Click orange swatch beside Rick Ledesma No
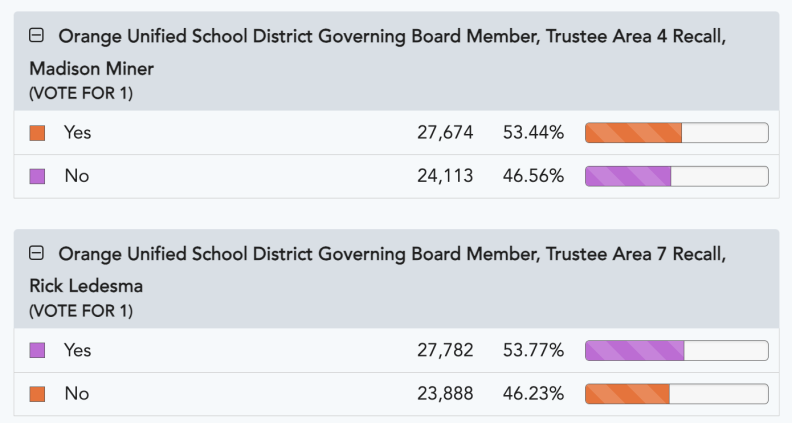Viewport: 792px width, 423px height. [38, 394]
